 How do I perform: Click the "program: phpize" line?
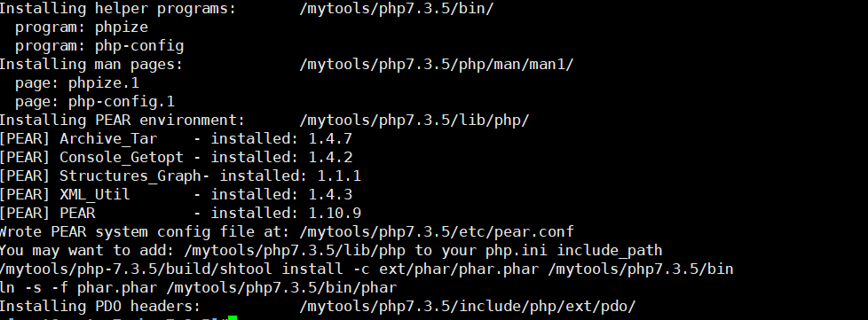coord(82,27)
